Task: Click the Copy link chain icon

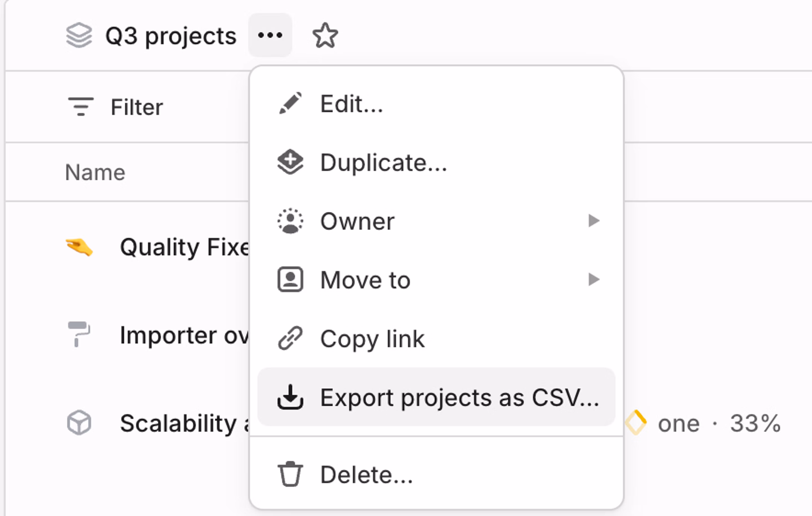Action: pos(291,338)
